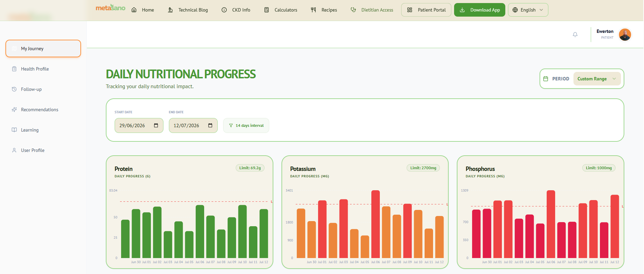Click the Potassium chart title
Viewport: 644px width, 274px height.
(303, 169)
